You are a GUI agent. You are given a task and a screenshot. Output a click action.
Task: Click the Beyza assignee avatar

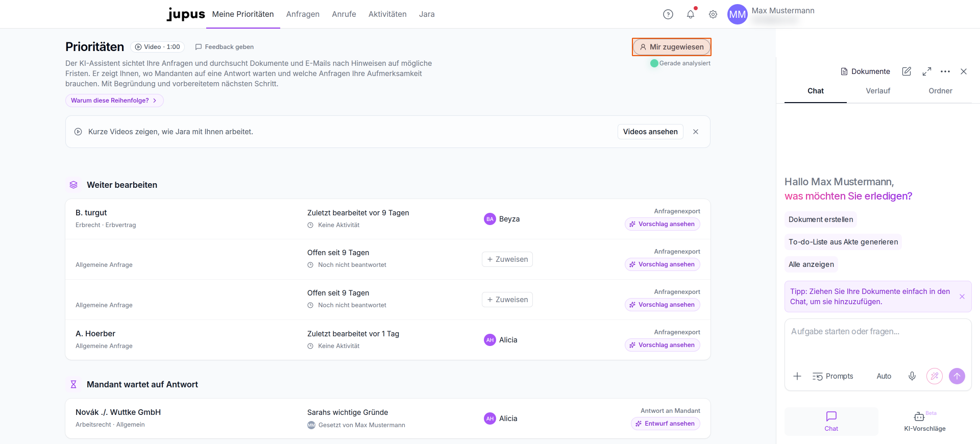[490, 219]
